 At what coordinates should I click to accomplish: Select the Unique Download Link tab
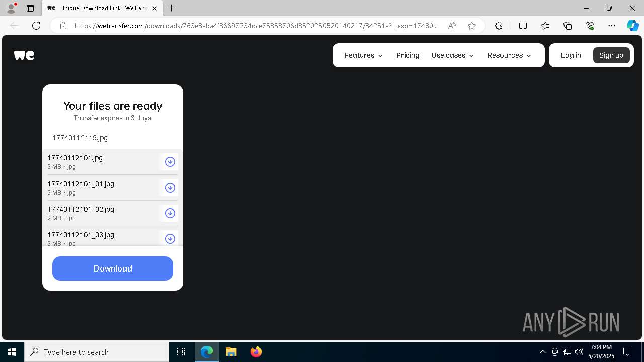(103, 8)
